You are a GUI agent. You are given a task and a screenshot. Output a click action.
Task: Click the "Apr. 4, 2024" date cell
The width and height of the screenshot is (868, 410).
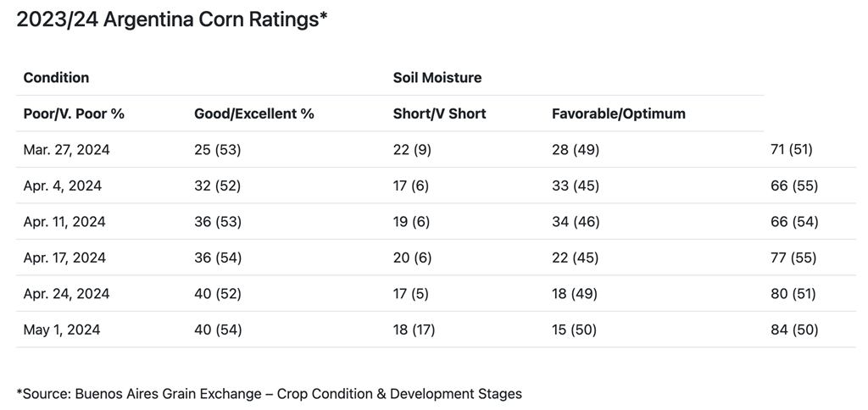[62, 186]
